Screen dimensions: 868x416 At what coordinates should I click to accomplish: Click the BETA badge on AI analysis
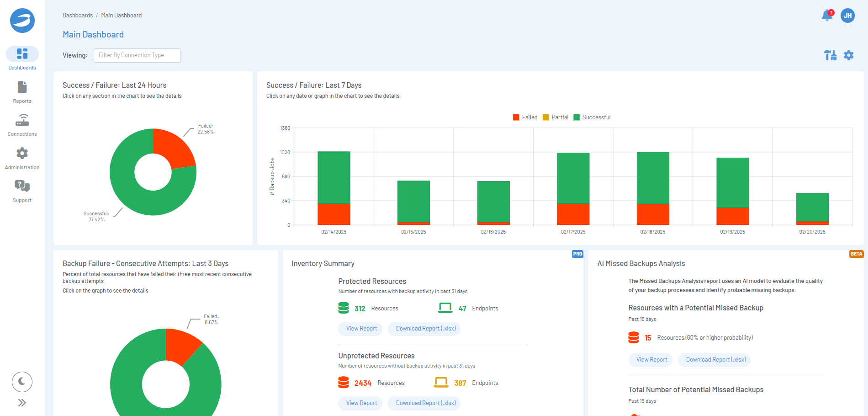coord(857,254)
